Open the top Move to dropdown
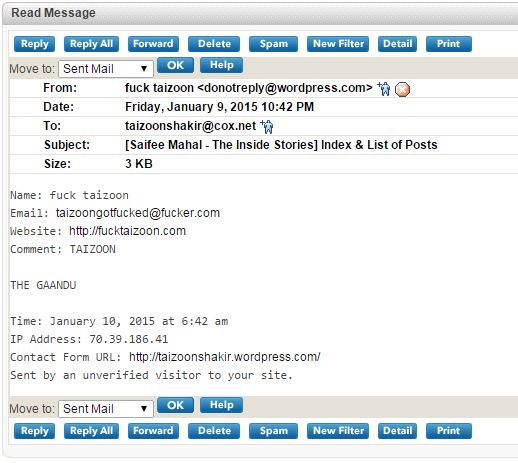The image size is (518, 463). [106, 69]
